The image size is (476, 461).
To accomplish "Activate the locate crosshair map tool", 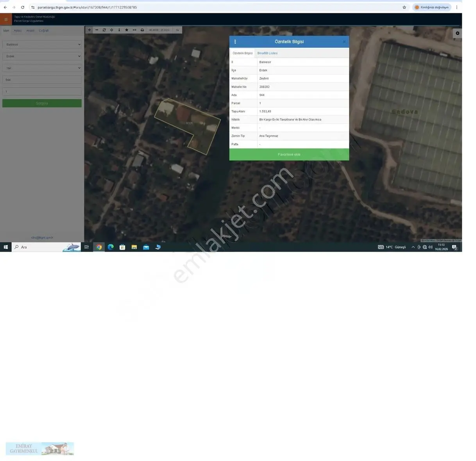I will 112,30.
